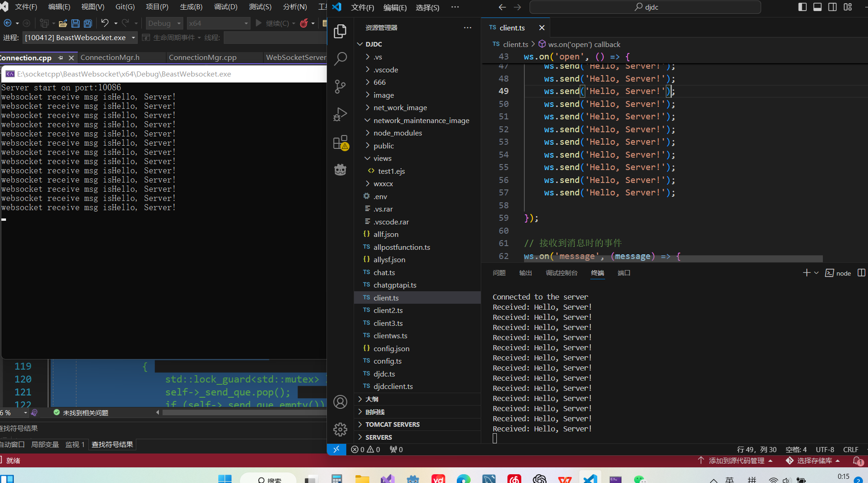Click Save All icon in Visual Studio toolbar
This screenshot has width=868, height=483.
[88, 23]
